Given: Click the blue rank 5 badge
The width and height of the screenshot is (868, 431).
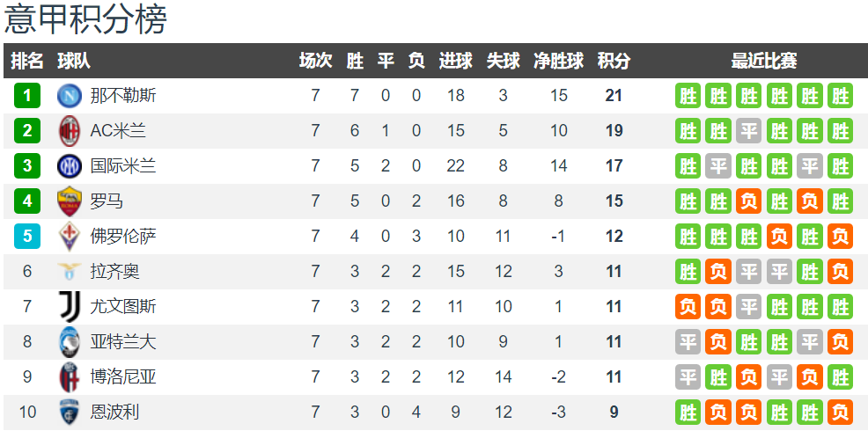Looking at the screenshot, I should tap(27, 237).
